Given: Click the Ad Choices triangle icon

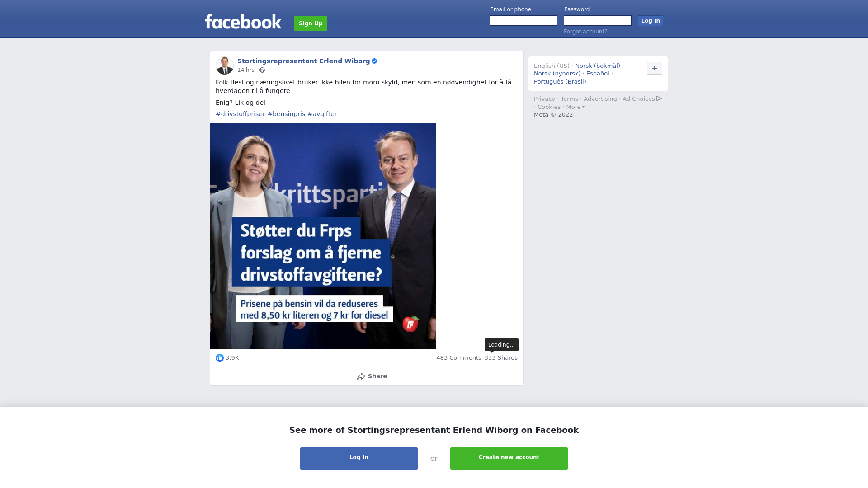Looking at the screenshot, I should coord(659,99).
